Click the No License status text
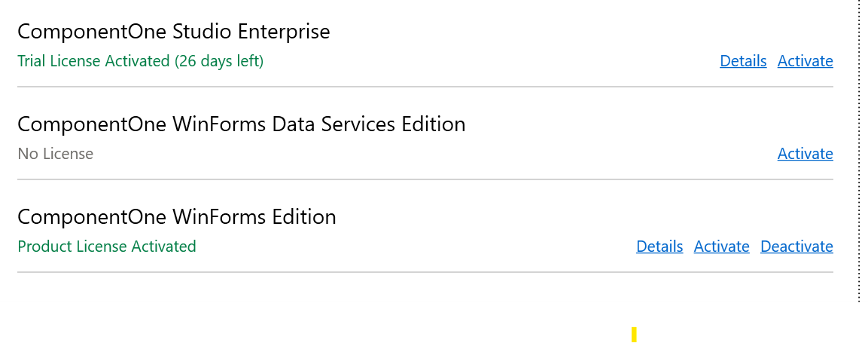 (55, 154)
